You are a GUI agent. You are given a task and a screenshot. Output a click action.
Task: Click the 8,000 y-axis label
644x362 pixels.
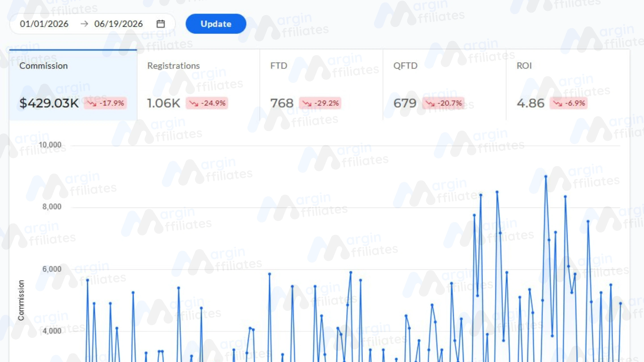pyautogui.click(x=52, y=207)
